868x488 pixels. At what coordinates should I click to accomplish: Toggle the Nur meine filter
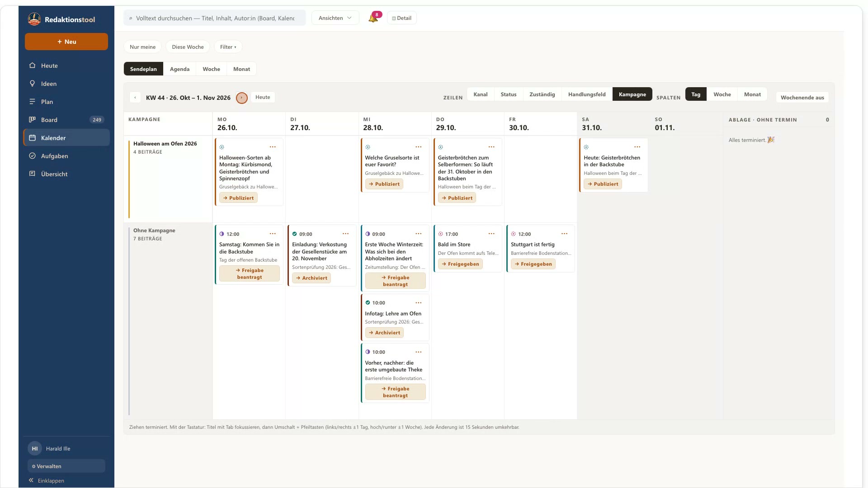pyautogui.click(x=142, y=47)
